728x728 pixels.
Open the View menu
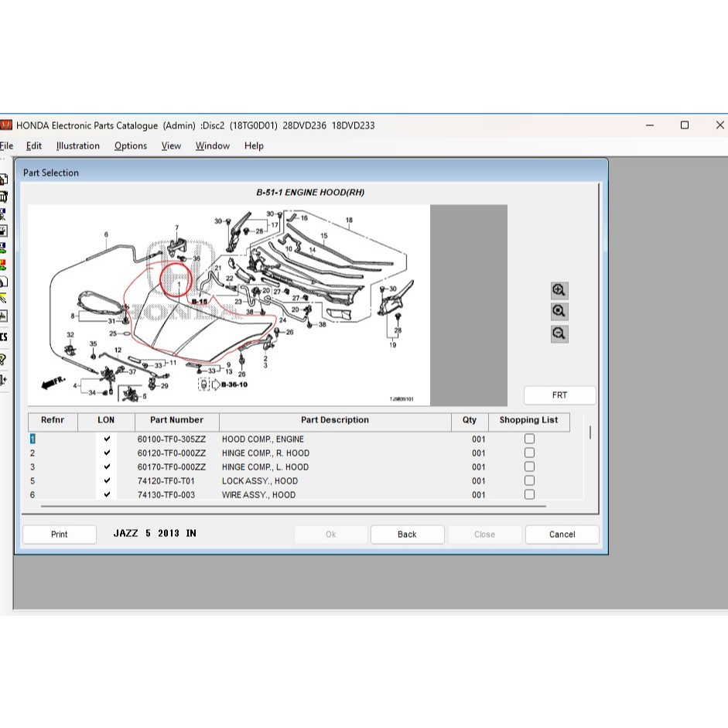[x=171, y=145]
